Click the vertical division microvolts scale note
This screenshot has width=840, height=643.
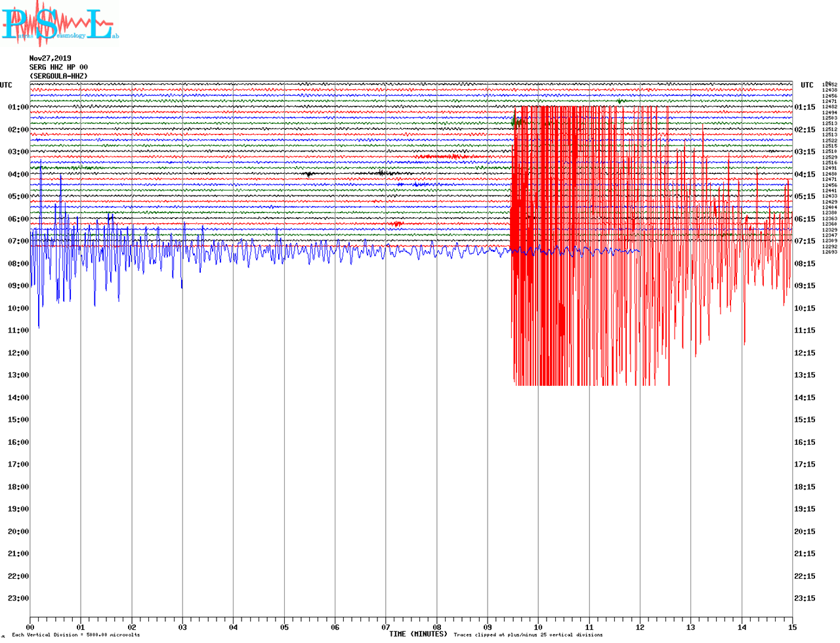click(75, 635)
